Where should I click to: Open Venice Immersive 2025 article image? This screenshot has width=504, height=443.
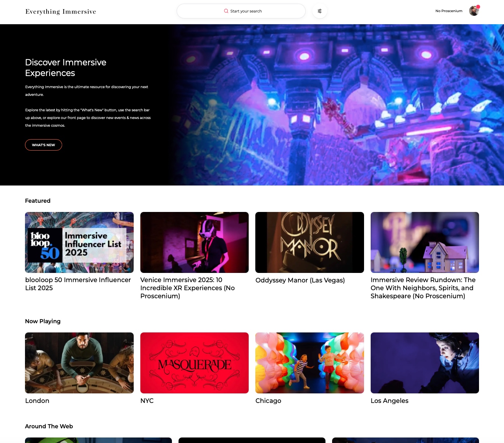click(x=194, y=242)
